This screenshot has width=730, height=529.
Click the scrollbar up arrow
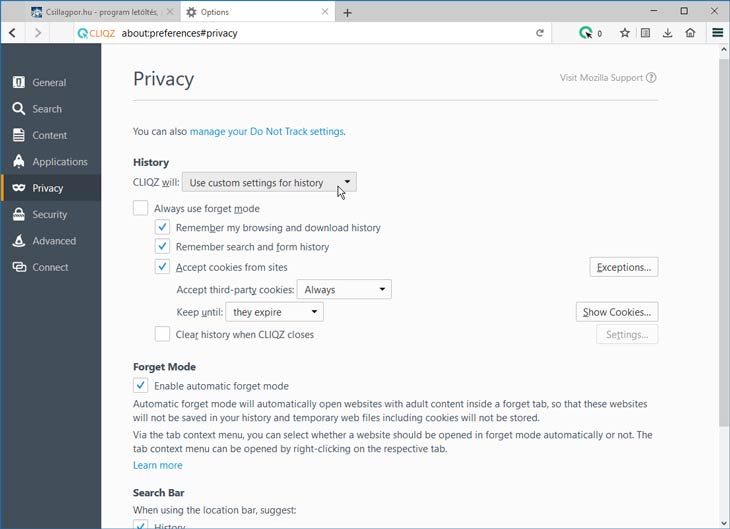724,49
